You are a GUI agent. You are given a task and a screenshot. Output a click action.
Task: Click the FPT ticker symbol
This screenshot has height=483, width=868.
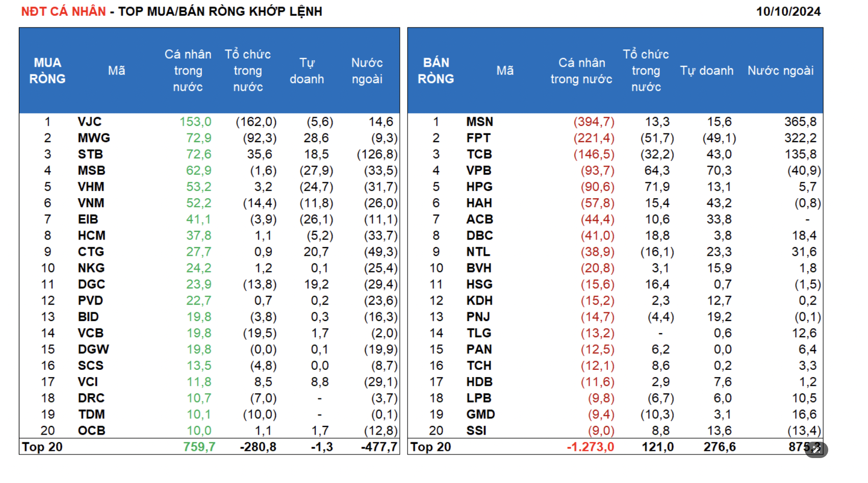[x=478, y=138]
